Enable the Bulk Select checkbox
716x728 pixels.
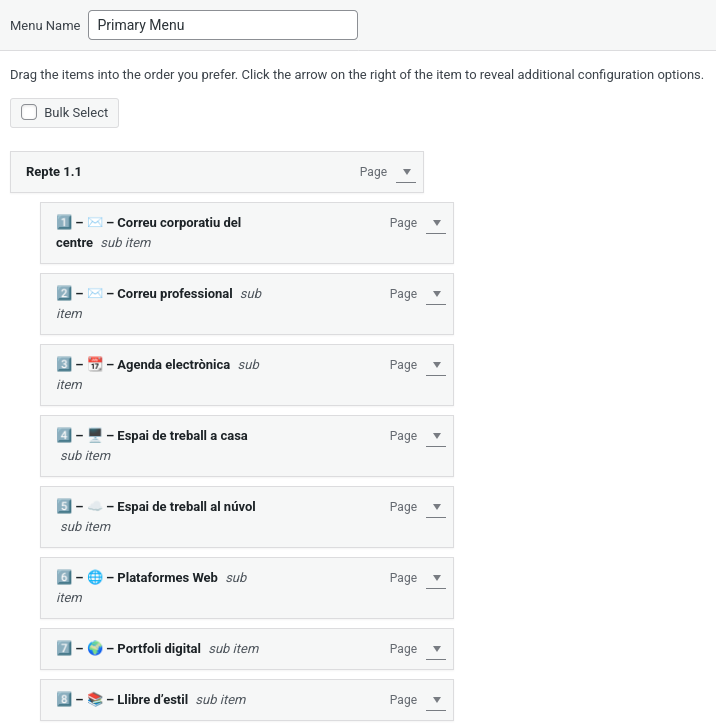click(x=29, y=113)
